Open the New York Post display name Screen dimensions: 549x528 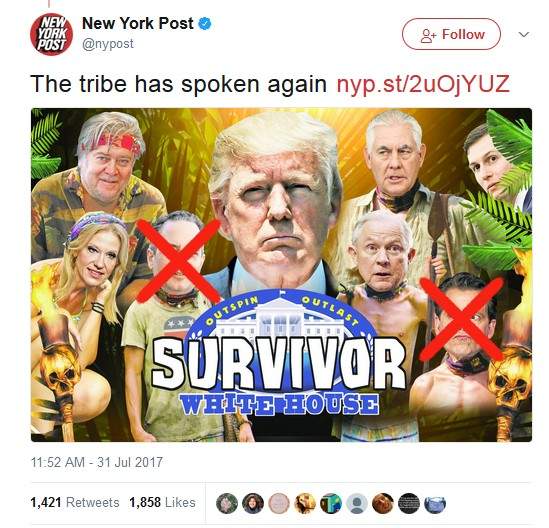(138, 23)
